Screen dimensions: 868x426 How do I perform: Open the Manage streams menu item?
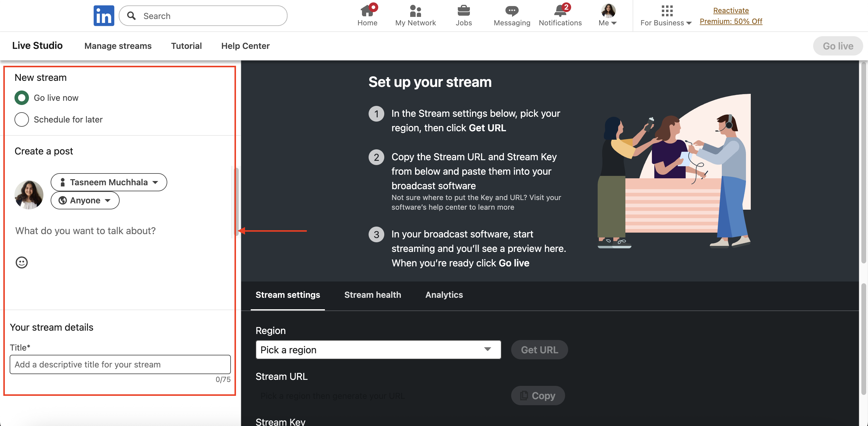(x=118, y=46)
